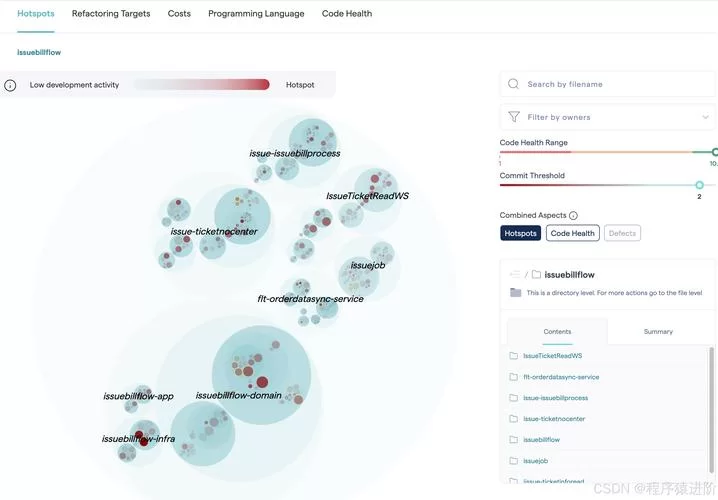Click the folder icon for issuejob entry
718x500 pixels.
click(x=514, y=461)
